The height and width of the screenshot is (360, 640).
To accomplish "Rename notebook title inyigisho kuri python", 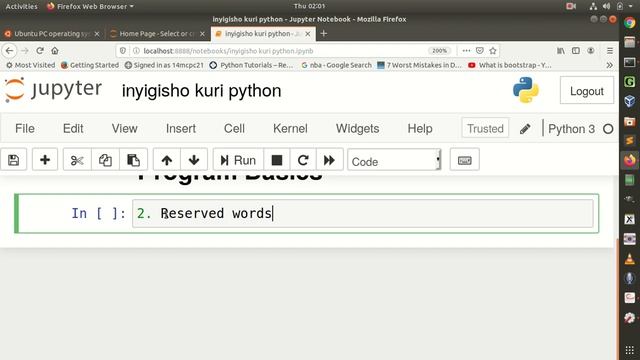I will point(201,91).
